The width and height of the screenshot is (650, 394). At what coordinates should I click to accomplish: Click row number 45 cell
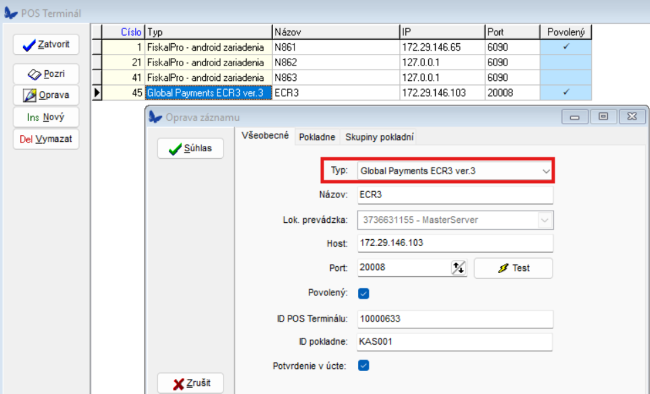coord(123,92)
